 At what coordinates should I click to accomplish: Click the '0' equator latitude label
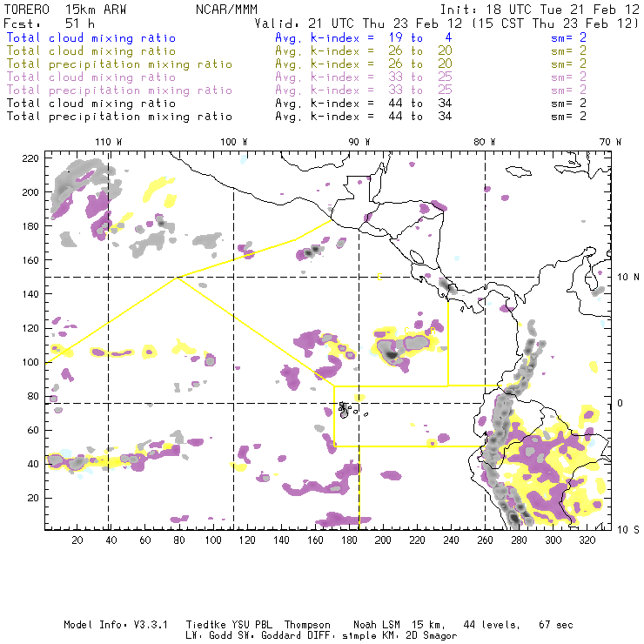621,403
